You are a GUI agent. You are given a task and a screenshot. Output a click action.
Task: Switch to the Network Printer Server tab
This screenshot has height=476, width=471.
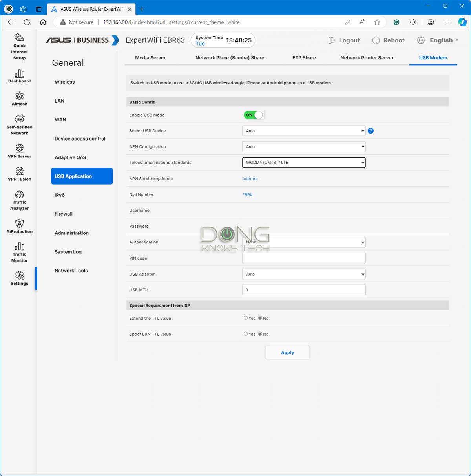coord(367,57)
